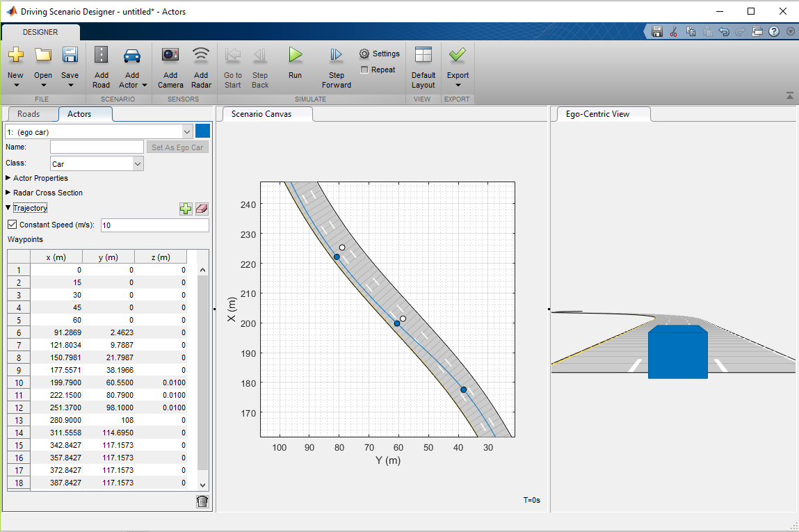Enable the Repeat checkbox
Viewport: 799px width, 532px height.
point(364,70)
